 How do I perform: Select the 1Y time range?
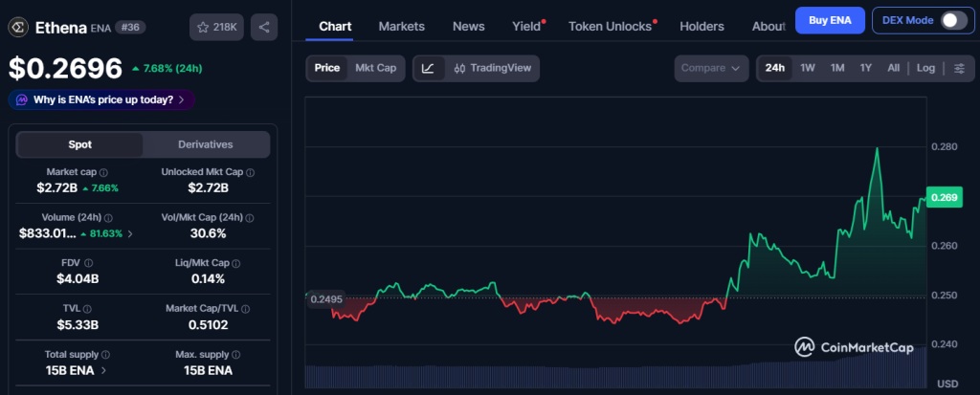[x=865, y=68]
